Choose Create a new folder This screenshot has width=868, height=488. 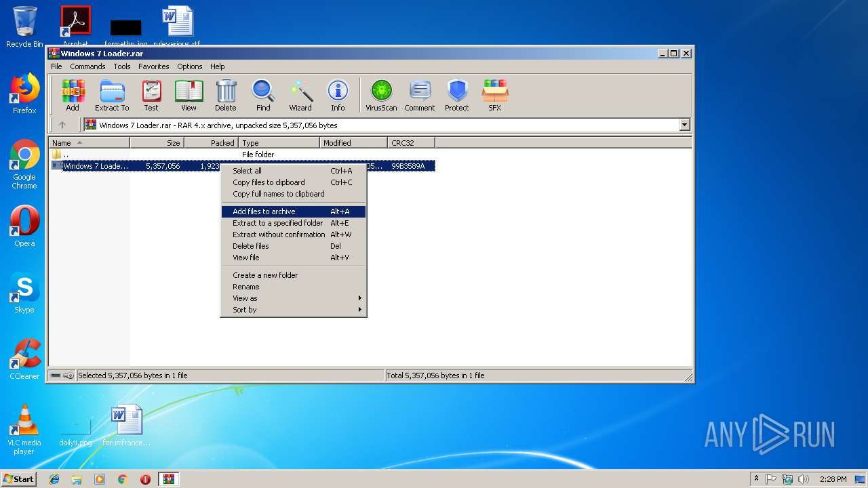pos(294,275)
